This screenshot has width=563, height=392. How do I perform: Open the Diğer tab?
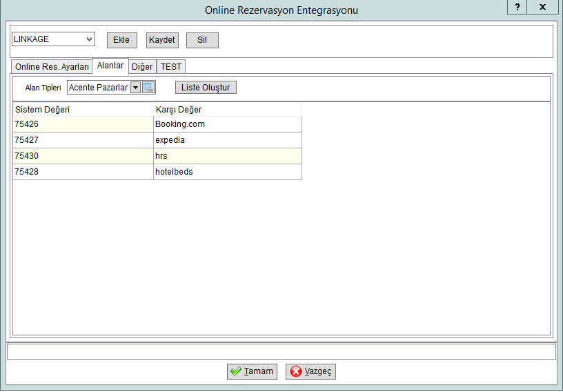(x=142, y=67)
